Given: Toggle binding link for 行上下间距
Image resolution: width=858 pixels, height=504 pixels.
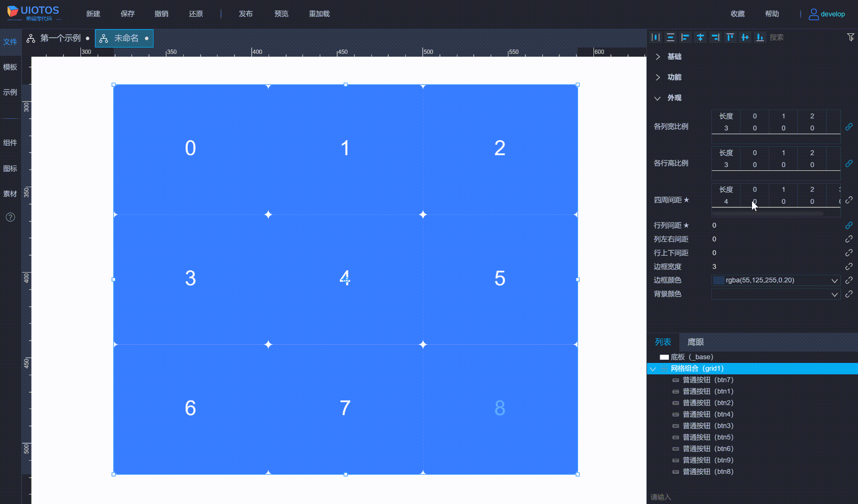Looking at the screenshot, I should (x=849, y=252).
